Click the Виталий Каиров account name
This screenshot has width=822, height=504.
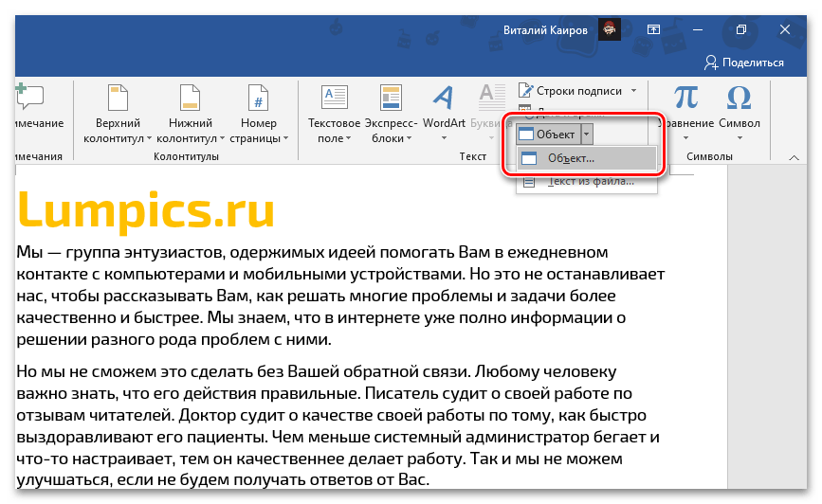[x=544, y=30]
